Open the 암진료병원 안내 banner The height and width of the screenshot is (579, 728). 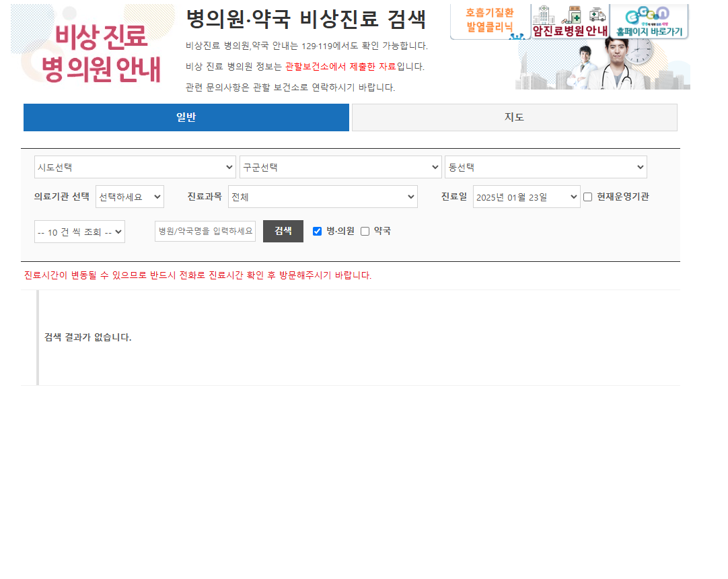[570, 21]
